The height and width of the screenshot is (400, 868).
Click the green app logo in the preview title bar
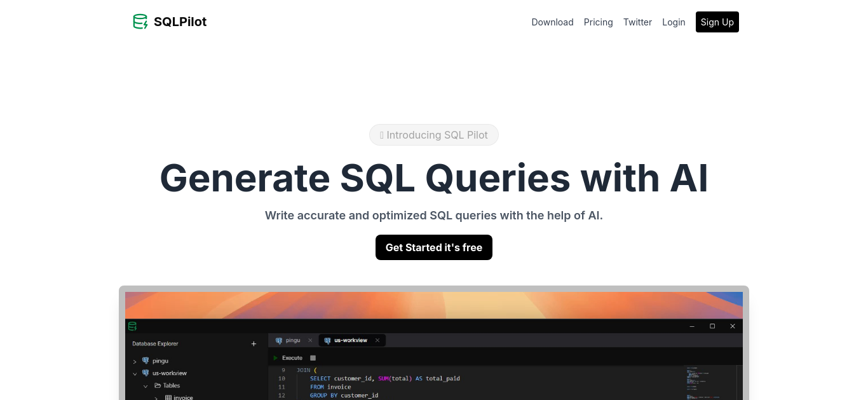[132, 326]
